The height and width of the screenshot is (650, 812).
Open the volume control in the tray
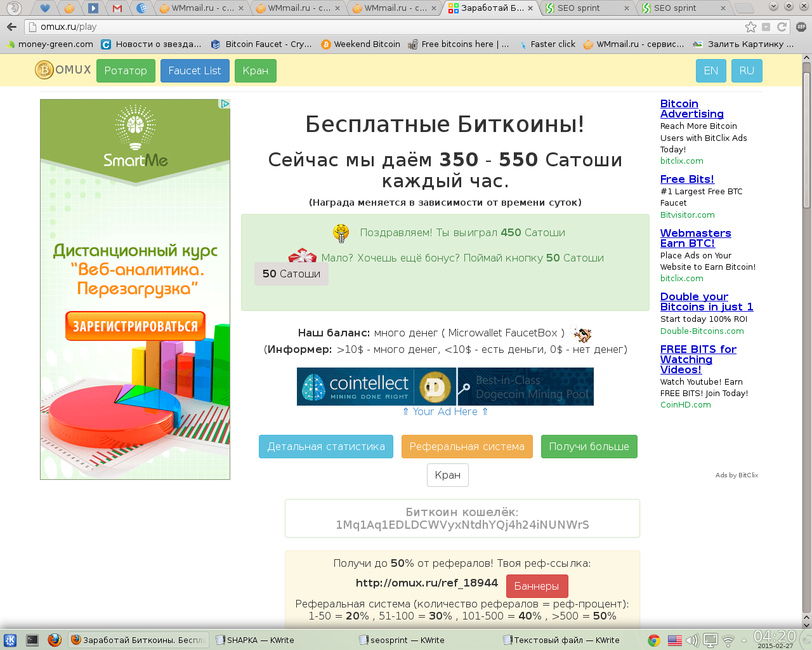click(692, 640)
